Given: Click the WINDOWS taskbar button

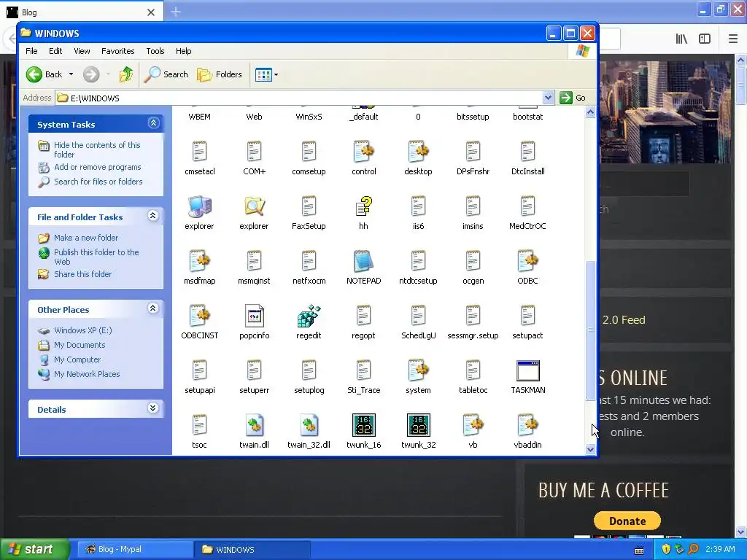Looking at the screenshot, I should [252, 549].
